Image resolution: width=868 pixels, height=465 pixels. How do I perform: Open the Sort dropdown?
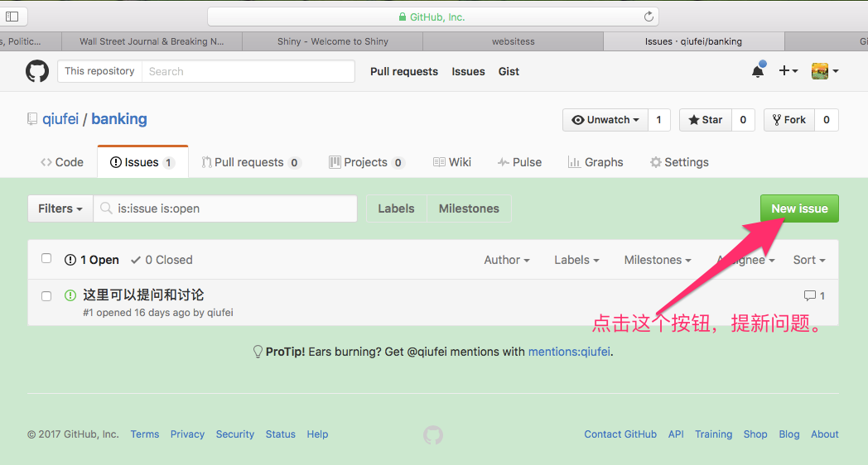tap(808, 260)
